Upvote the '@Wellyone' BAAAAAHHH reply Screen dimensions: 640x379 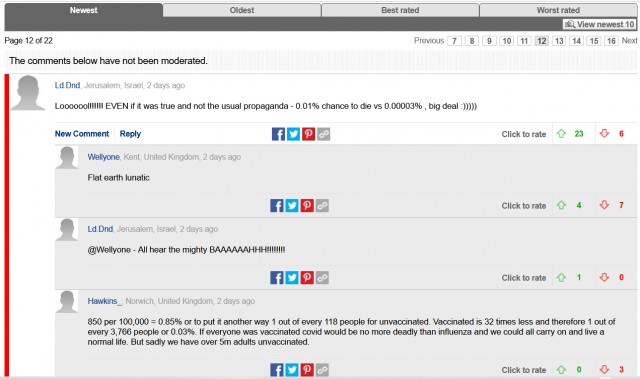pyautogui.click(x=561, y=277)
